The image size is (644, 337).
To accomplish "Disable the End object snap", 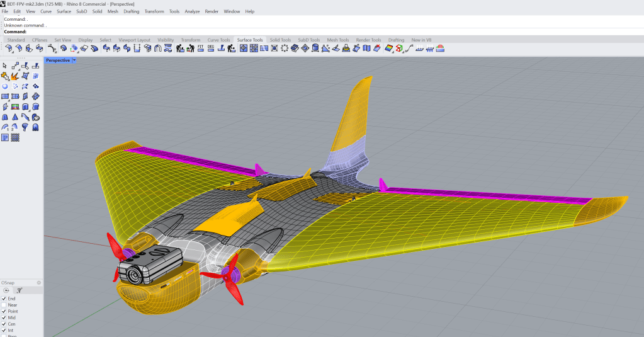I will coord(4,299).
